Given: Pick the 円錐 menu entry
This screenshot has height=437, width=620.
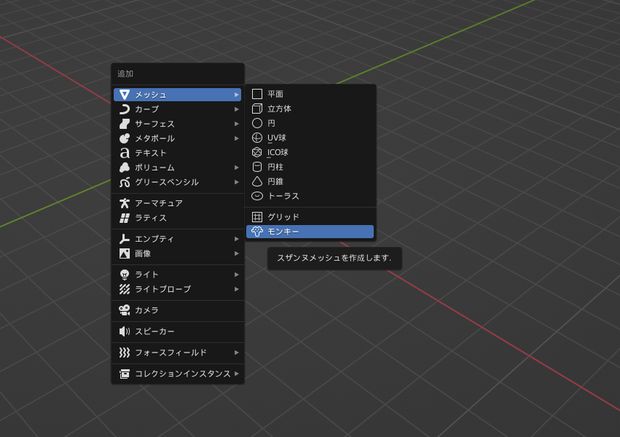Looking at the screenshot, I should point(310,182).
